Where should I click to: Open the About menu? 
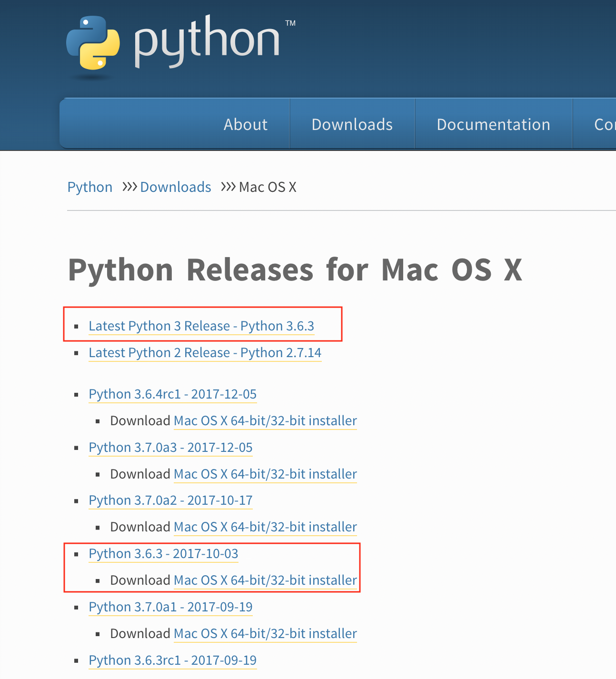[x=246, y=124]
